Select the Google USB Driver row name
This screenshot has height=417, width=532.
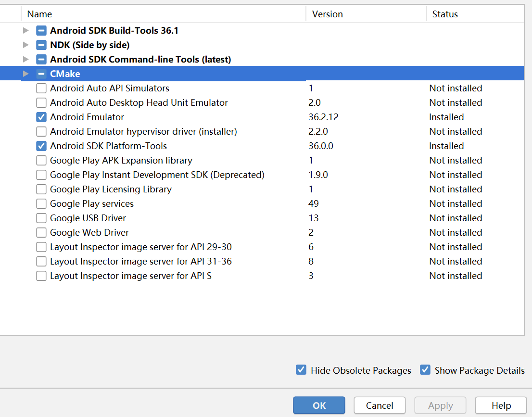coord(88,218)
